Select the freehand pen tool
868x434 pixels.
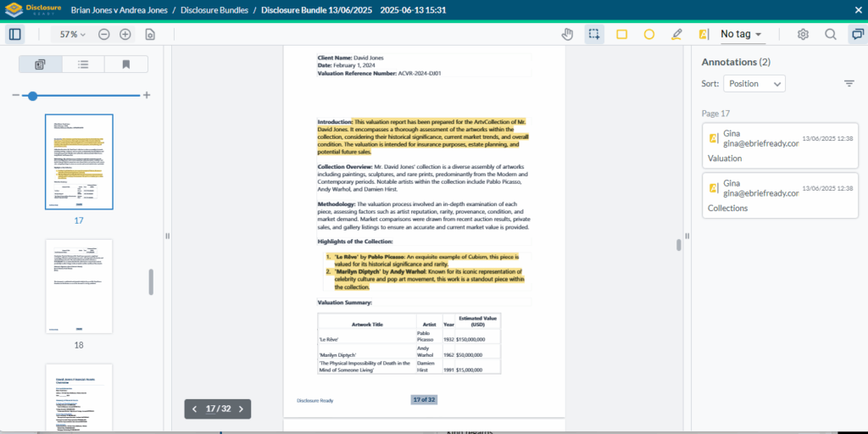pos(676,35)
